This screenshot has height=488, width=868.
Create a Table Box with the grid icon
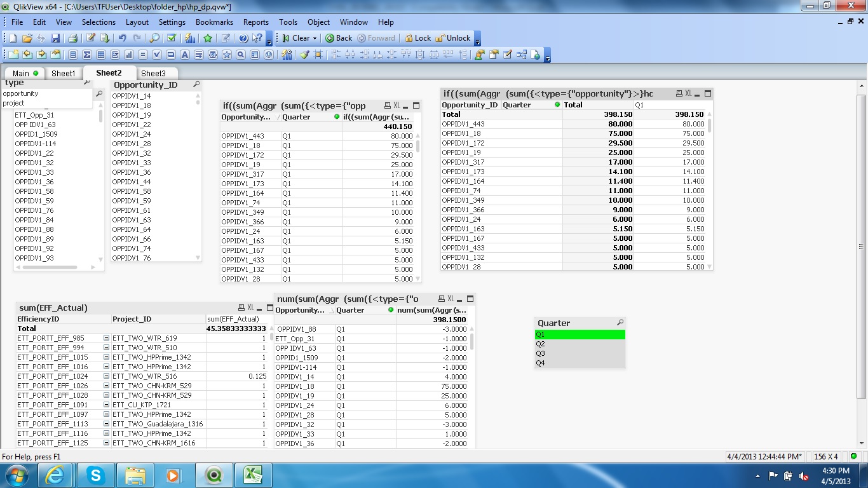[101, 55]
